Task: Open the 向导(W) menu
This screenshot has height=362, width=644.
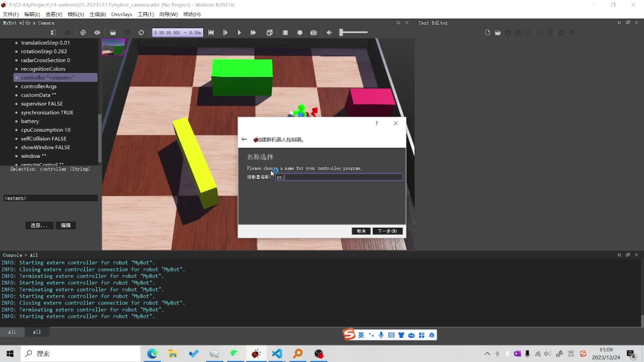Action: (x=168, y=14)
